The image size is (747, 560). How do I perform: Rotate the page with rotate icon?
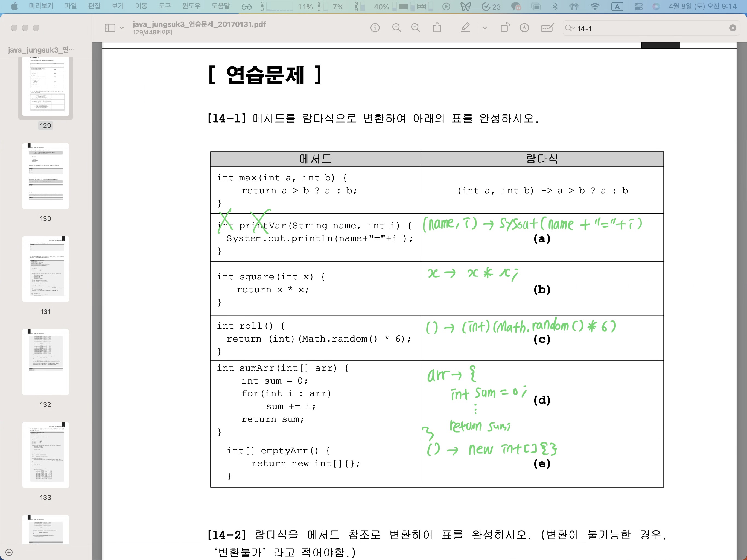pos(505,27)
